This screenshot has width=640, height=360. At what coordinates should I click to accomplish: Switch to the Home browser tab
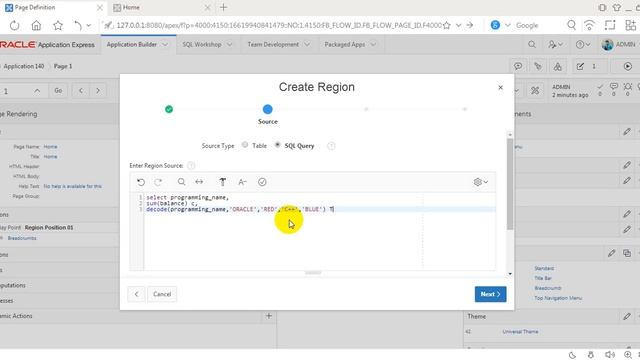[x=131, y=7]
